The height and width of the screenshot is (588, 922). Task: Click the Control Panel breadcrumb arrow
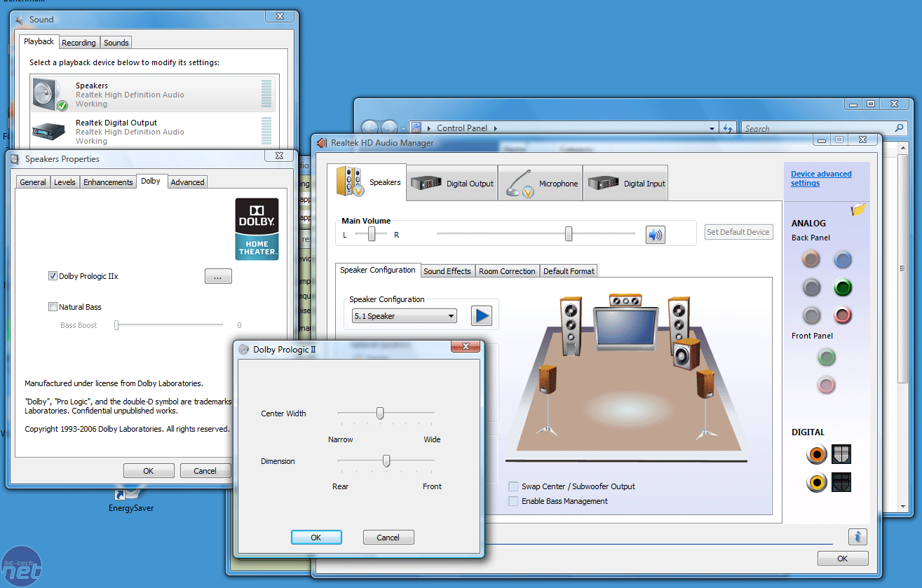[x=495, y=128]
